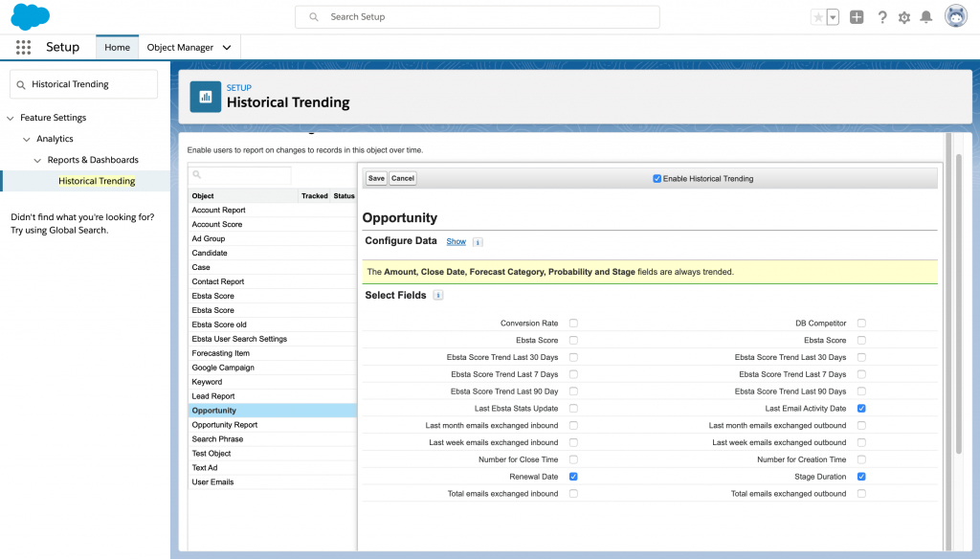The width and height of the screenshot is (980, 559).
Task: Expand the Object Manager tab dropdown
Action: 227,47
